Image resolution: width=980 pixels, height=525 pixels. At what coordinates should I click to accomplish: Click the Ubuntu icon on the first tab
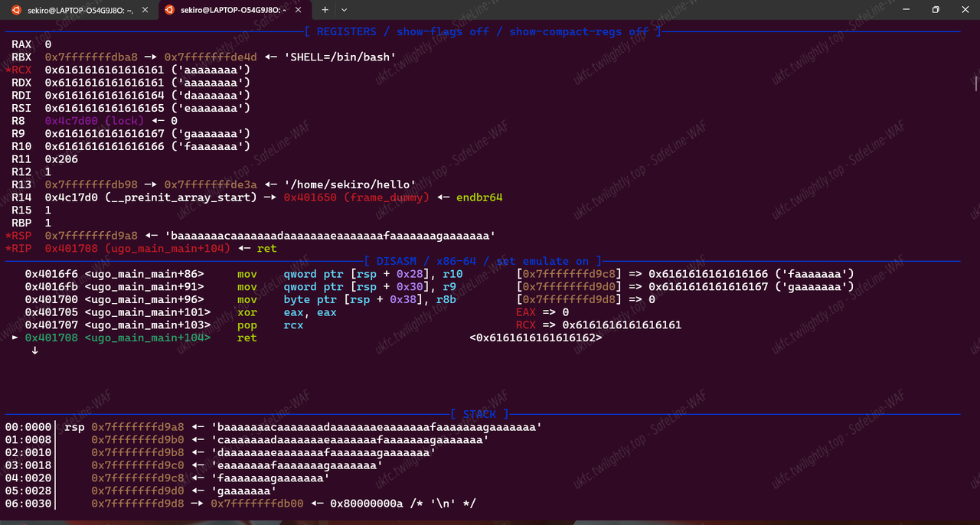(16, 10)
